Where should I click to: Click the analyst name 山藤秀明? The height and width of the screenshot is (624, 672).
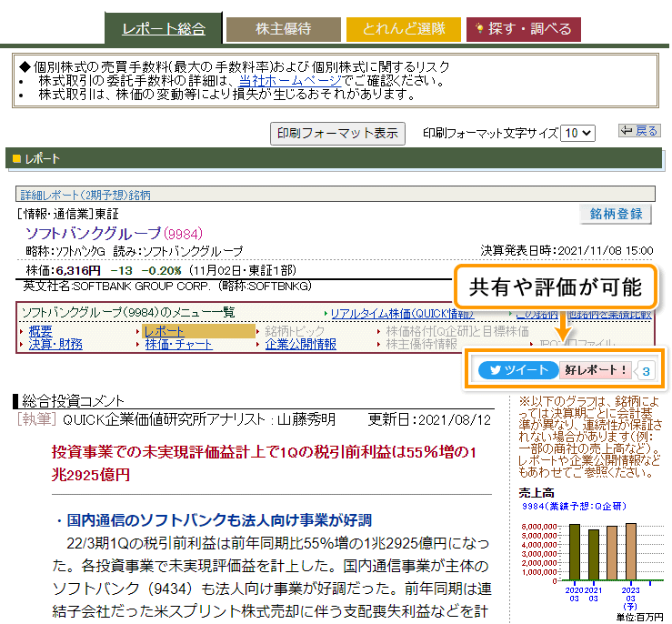pos(306,419)
